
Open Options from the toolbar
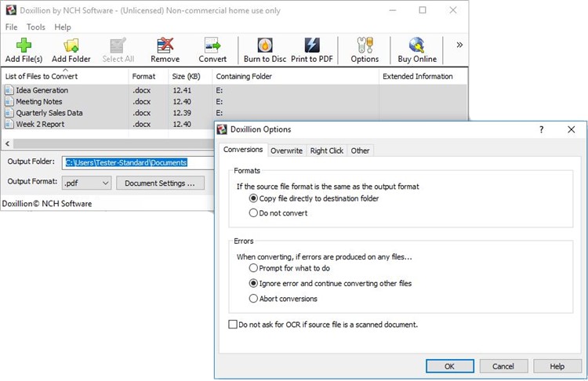click(x=365, y=49)
